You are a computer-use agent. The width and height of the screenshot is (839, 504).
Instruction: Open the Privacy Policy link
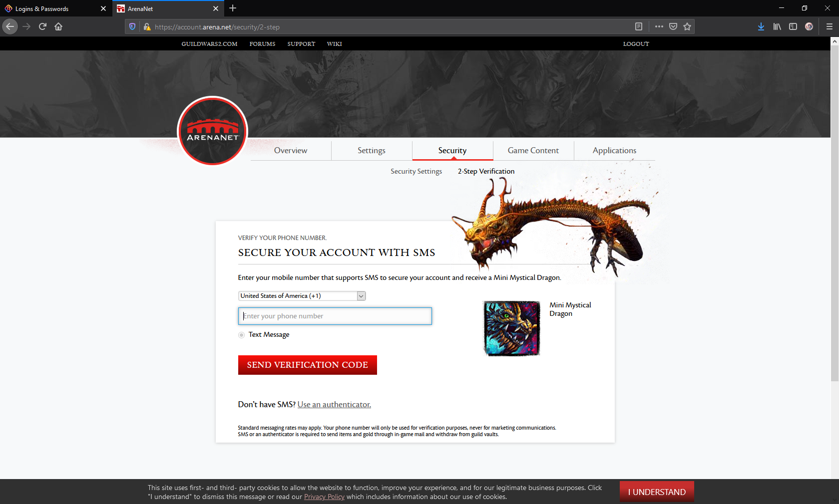tap(324, 497)
